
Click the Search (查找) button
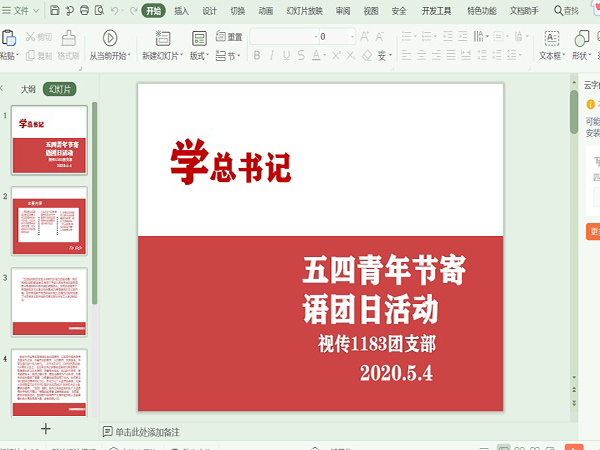pos(566,11)
